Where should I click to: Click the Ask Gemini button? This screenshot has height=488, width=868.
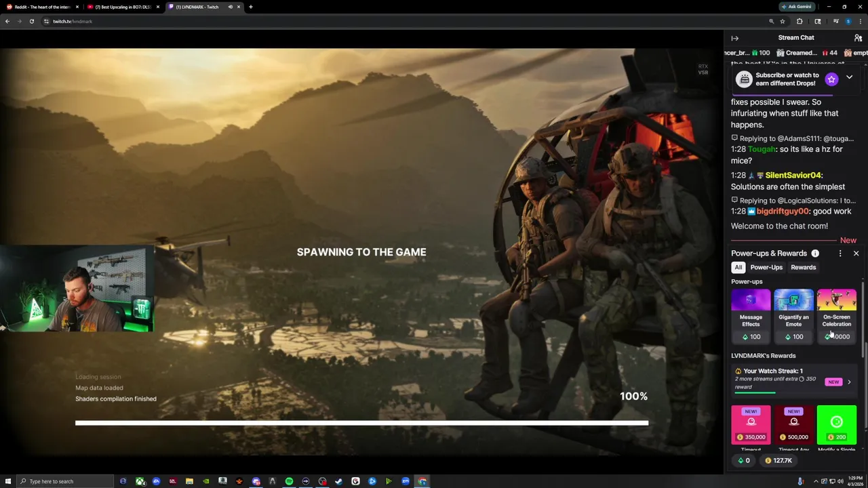[797, 7]
